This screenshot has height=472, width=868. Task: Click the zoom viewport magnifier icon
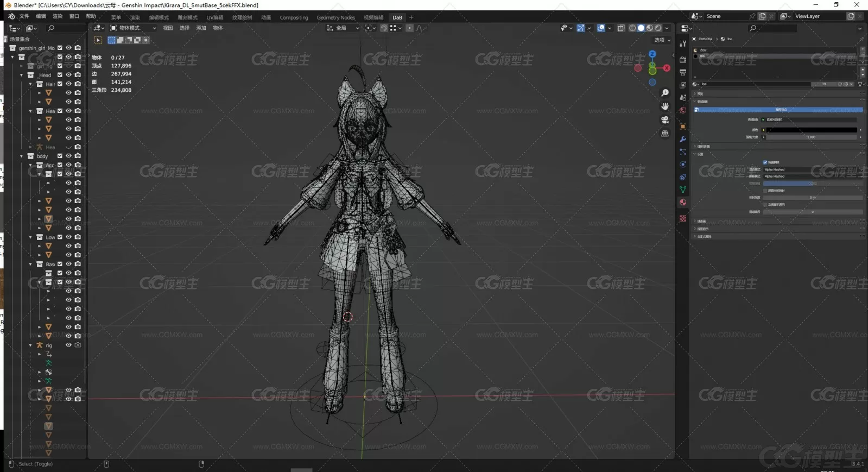pyautogui.click(x=665, y=93)
